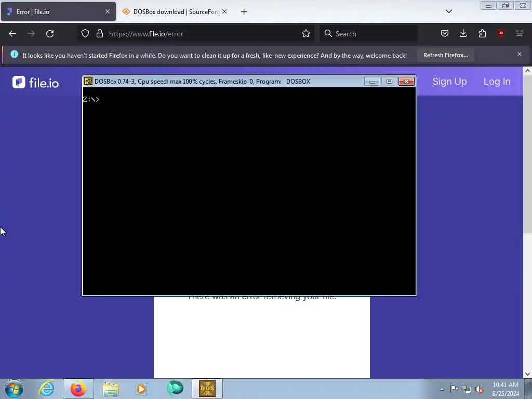This screenshot has height=399, width=532.
Task: Show hidden tray icons arrow
Action: (x=442, y=390)
